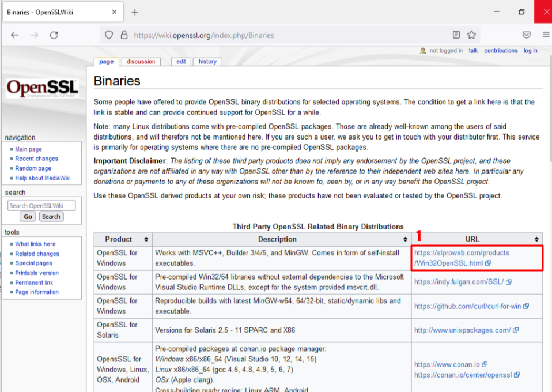
Task: Open the Save to Pocket icon
Action: (x=526, y=35)
